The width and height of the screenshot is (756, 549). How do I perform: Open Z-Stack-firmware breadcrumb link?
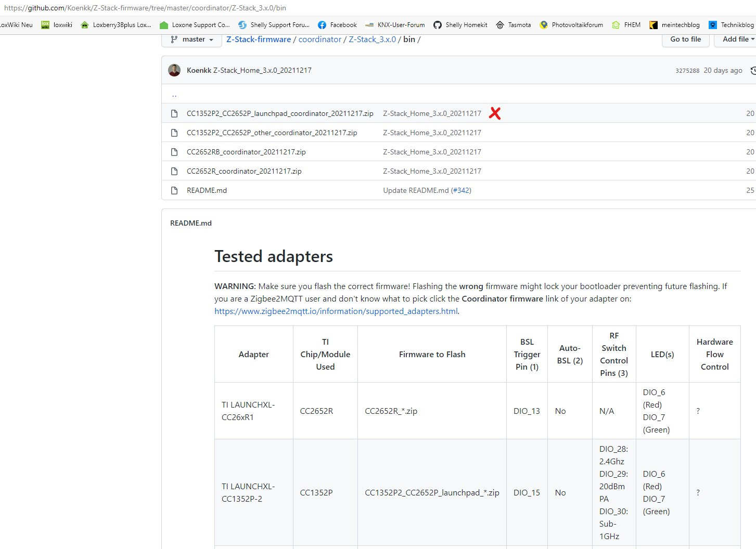259,40
